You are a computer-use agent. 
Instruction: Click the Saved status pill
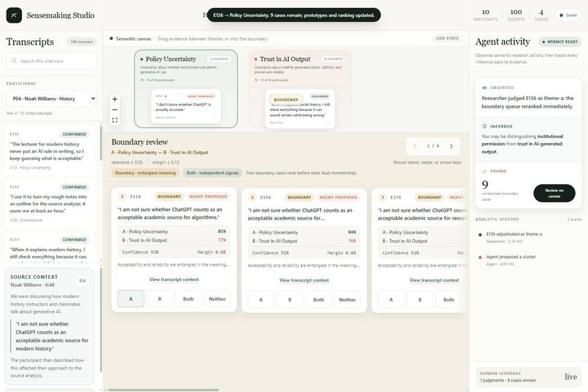568,15
